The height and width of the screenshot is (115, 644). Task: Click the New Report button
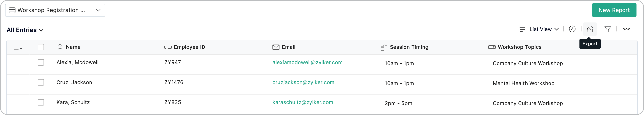[x=614, y=10]
